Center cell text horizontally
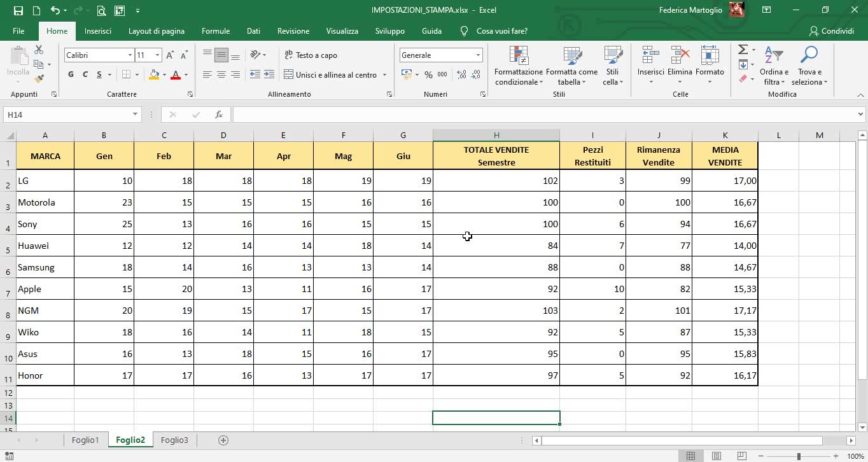 [x=221, y=74]
